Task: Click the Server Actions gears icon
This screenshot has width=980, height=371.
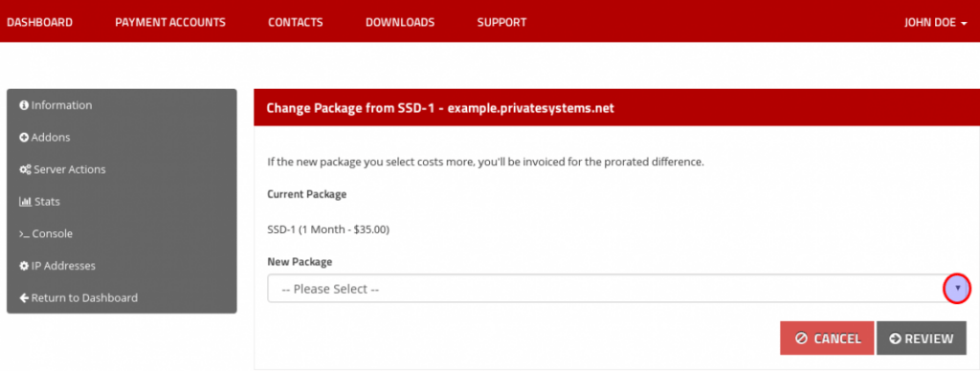Action: [25, 170]
